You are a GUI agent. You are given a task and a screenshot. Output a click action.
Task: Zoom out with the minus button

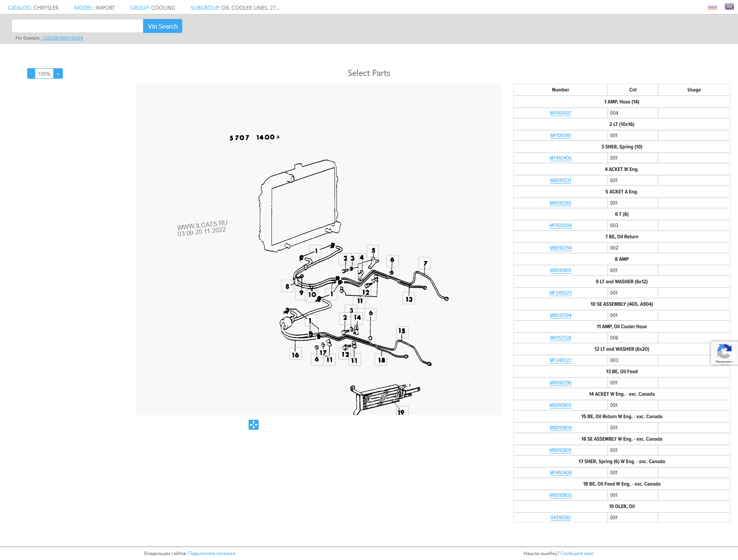click(x=31, y=74)
